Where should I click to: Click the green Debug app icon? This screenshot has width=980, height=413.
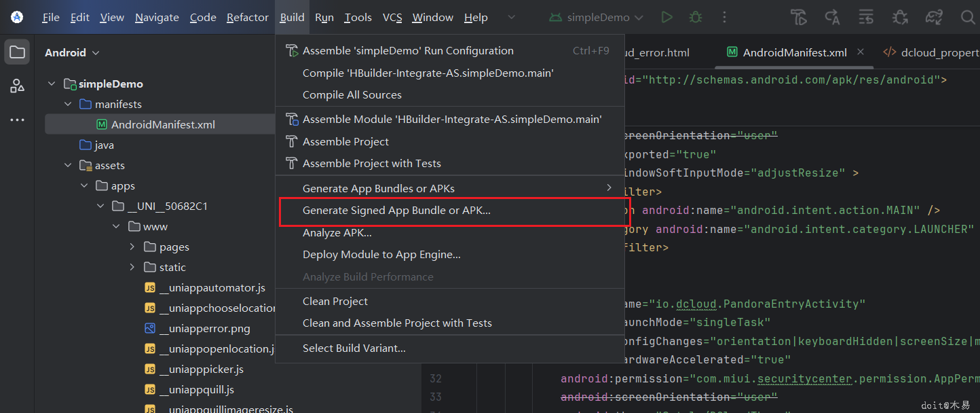(x=696, y=18)
